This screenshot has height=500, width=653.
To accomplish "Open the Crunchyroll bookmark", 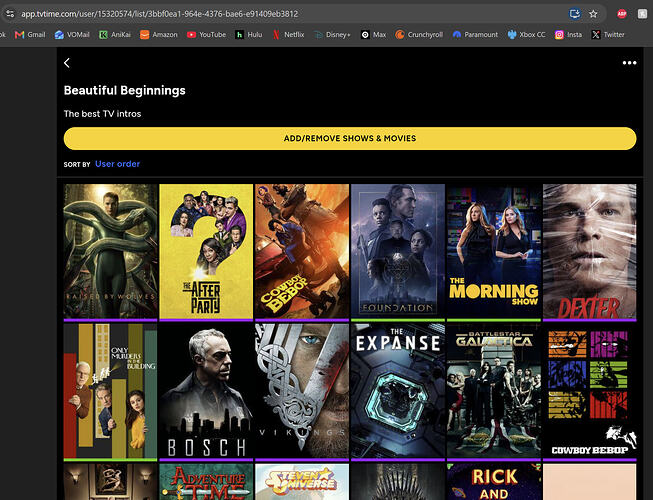I will (x=419, y=35).
